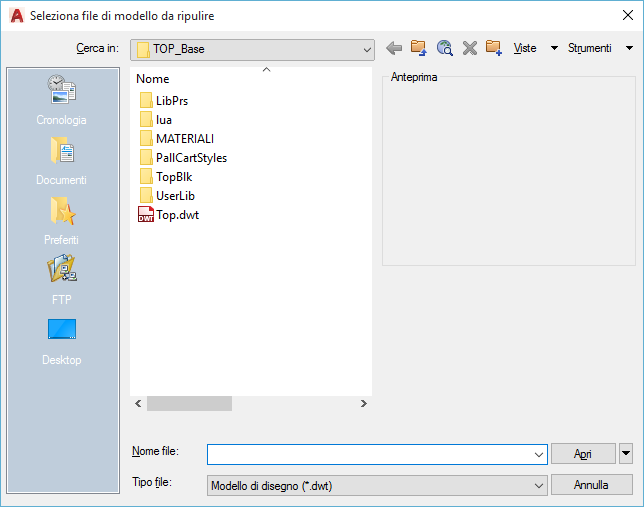Click the 'PallCartStyles' folder name
Viewport: 644px width, 507px height.
coord(191,158)
